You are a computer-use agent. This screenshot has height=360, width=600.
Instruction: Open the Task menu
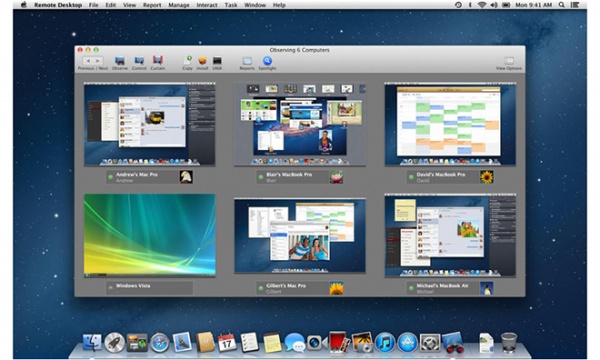point(231,5)
